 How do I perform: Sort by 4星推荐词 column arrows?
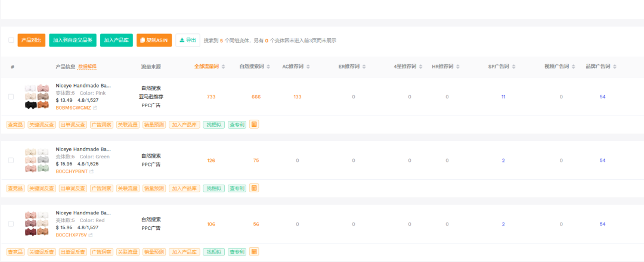[x=421, y=67]
